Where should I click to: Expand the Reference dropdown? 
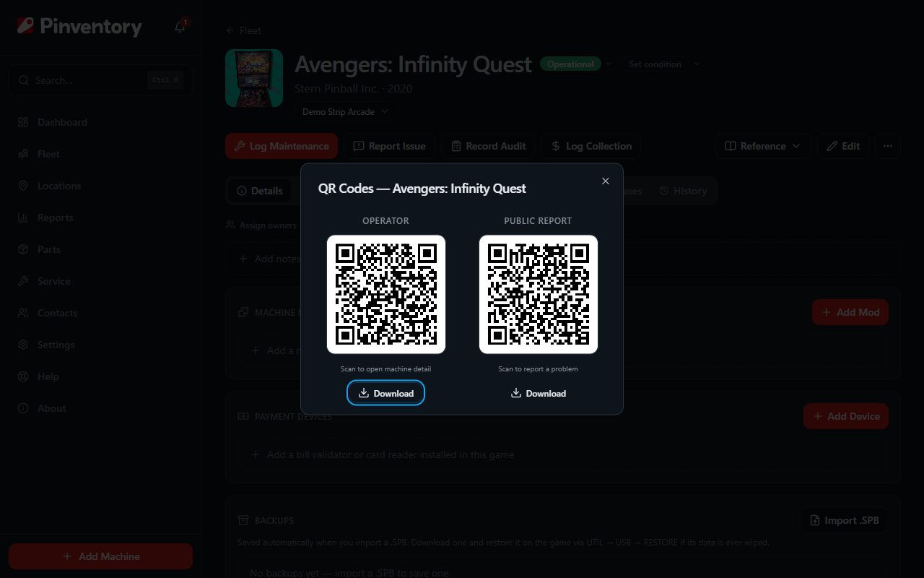point(763,146)
